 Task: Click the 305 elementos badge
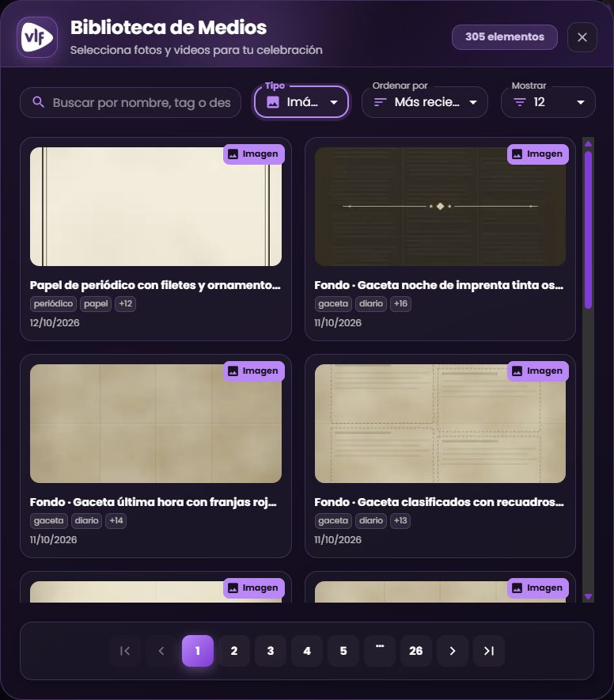505,37
